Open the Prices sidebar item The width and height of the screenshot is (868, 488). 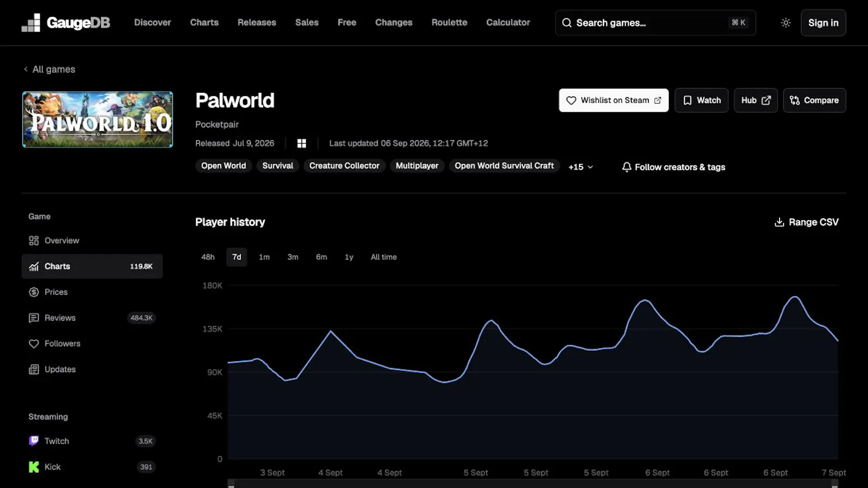92,292
